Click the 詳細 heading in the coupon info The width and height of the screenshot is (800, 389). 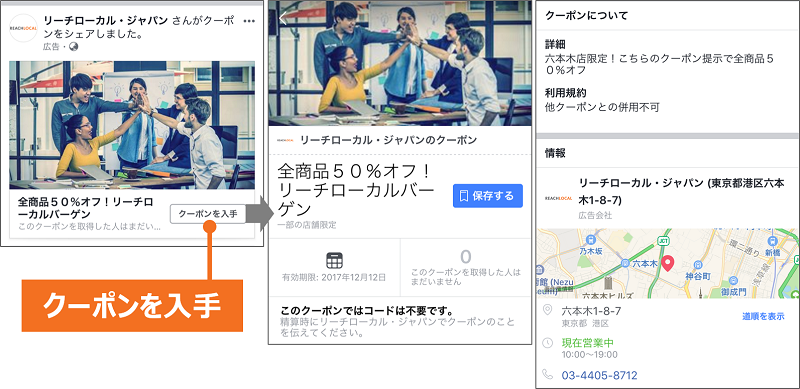pyautogui.click(x=554, y=44)
